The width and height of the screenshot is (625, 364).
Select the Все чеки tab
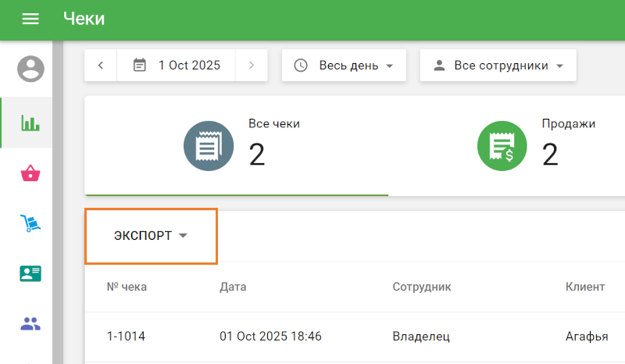click(236, 145)
